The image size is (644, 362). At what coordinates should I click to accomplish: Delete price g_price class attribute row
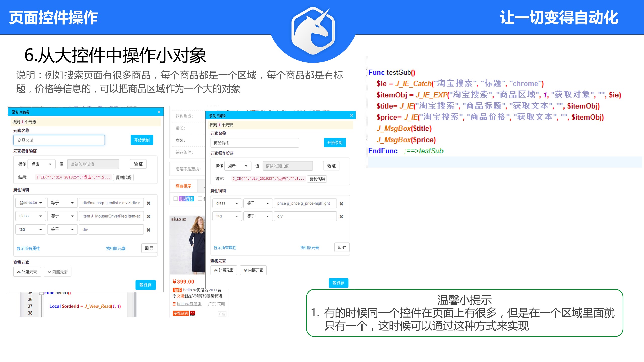(x=341, y=204)
